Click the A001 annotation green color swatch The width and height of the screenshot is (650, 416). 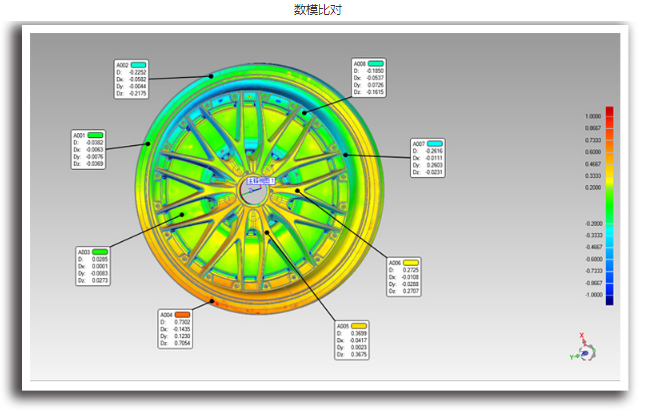tap(95, 135)
